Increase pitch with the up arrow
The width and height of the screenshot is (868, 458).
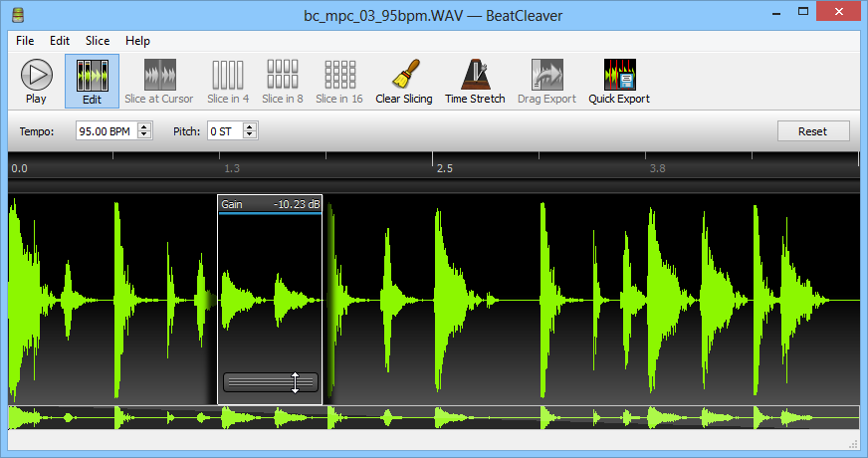(250, 126)
